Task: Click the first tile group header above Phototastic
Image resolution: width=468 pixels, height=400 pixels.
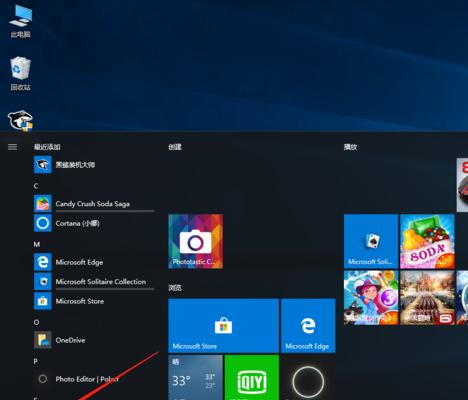Action: coord(175,147)
